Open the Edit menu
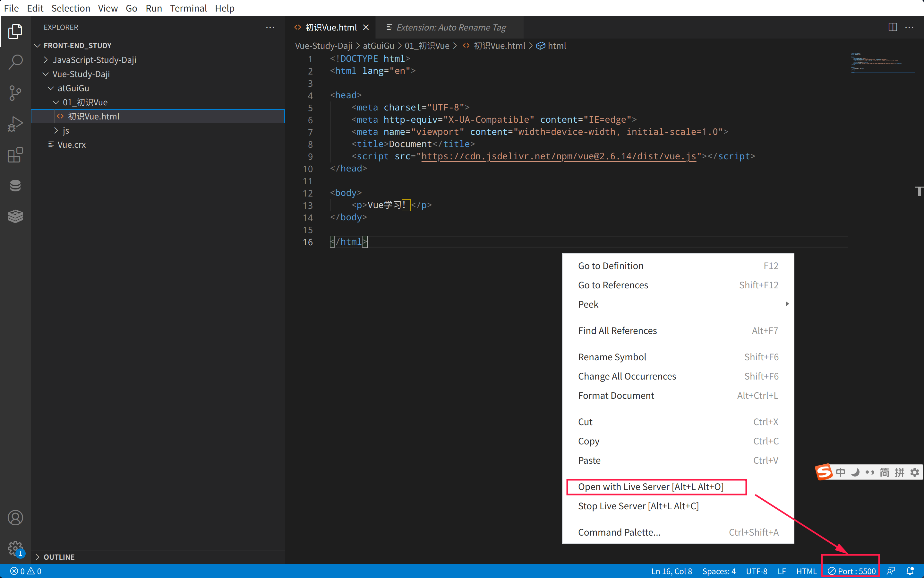 [x=35, y=8]
